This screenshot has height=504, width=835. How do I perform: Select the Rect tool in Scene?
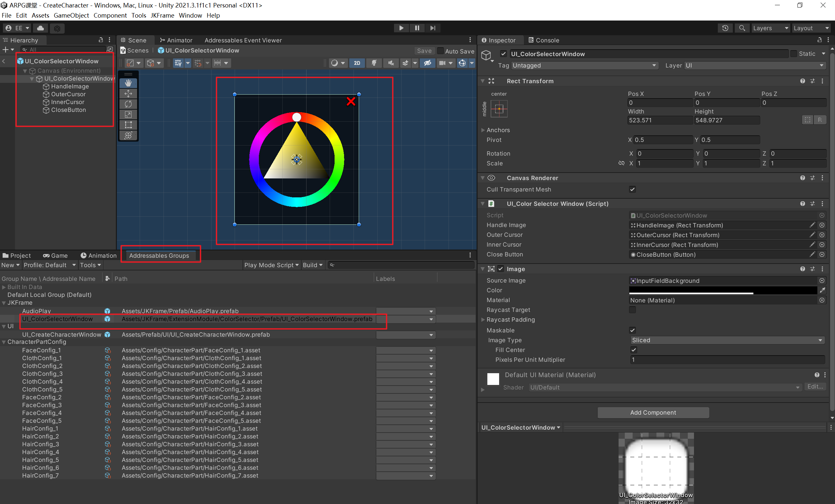[128, 125]
